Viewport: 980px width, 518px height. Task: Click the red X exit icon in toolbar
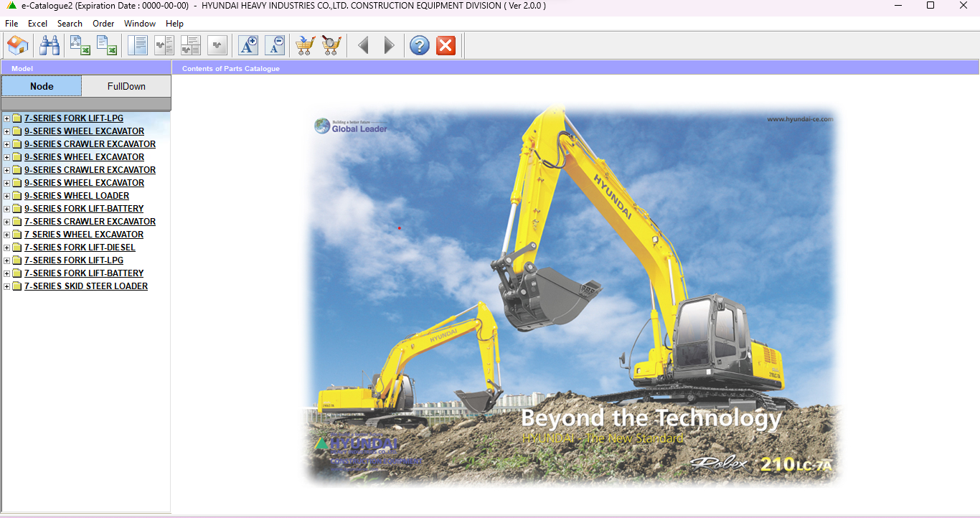[x=446, y=46]
